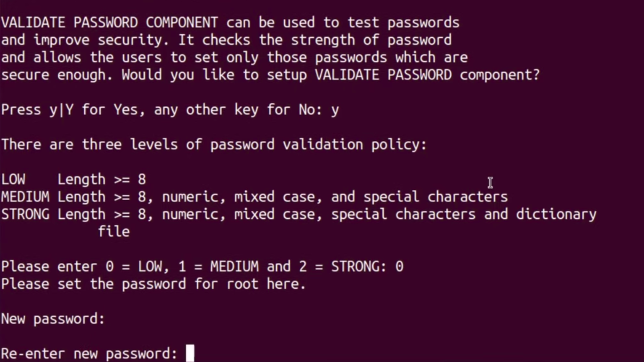The width and height of the screenshot is (644, 362).
Task: Click the word "STRONG" starting the policy row
Action: point(25,215)
